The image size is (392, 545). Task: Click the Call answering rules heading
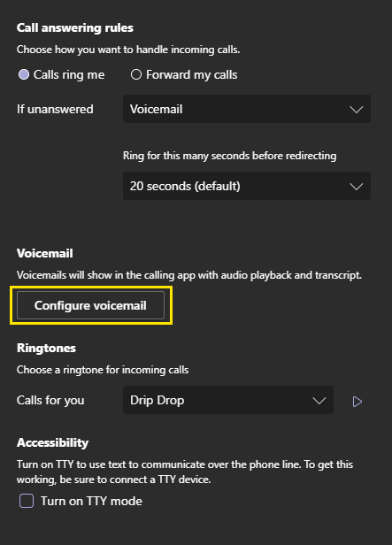75,27
